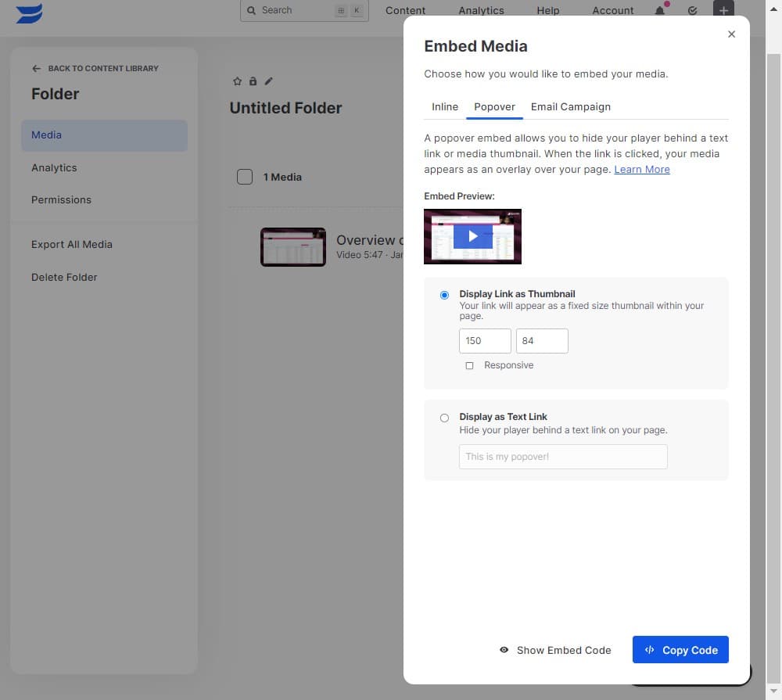
Task: Click the Wistia logo in top left
Action: pos(27,13)
